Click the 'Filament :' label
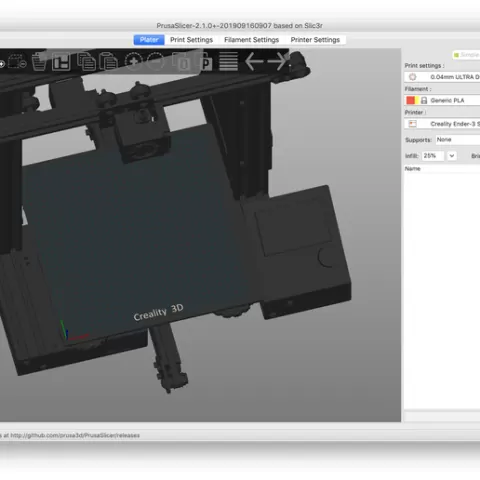The height and width of the screenshot is (480, 480). (418, 89)
